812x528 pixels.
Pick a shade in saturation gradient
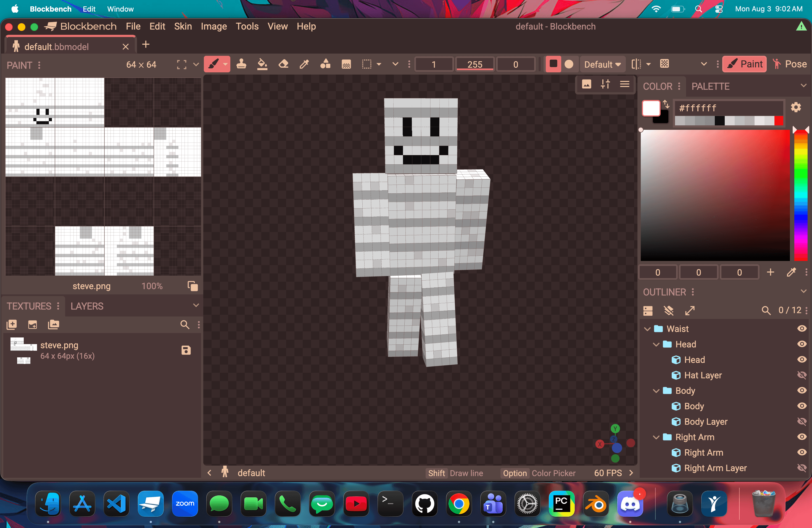pos(715,196)
